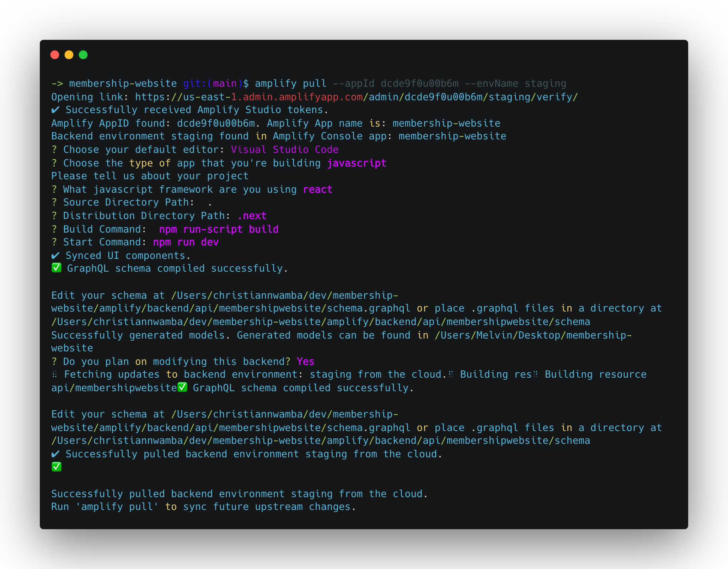Click green checkbox emoji after 'api/membershipwebsite'

click(182, 387)
